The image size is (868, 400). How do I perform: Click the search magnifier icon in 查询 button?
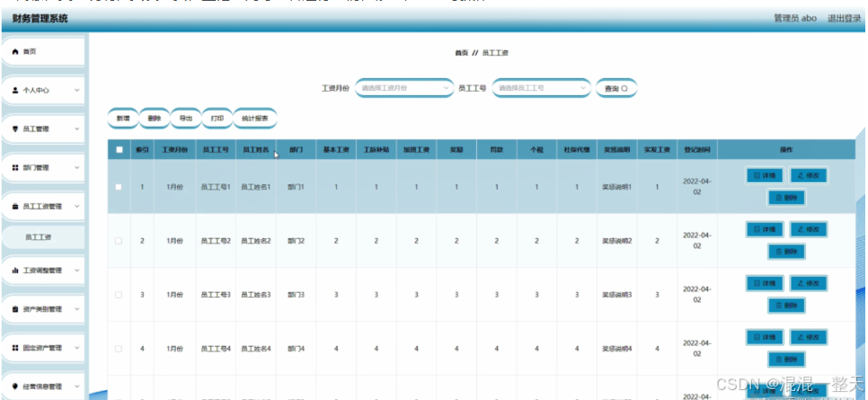(624, 89)
